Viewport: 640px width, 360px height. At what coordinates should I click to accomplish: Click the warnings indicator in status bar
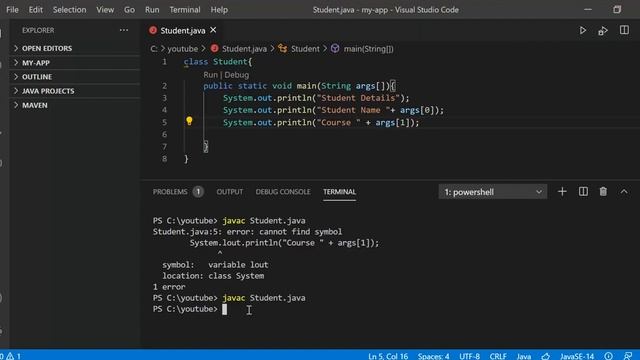coord(13,356)
